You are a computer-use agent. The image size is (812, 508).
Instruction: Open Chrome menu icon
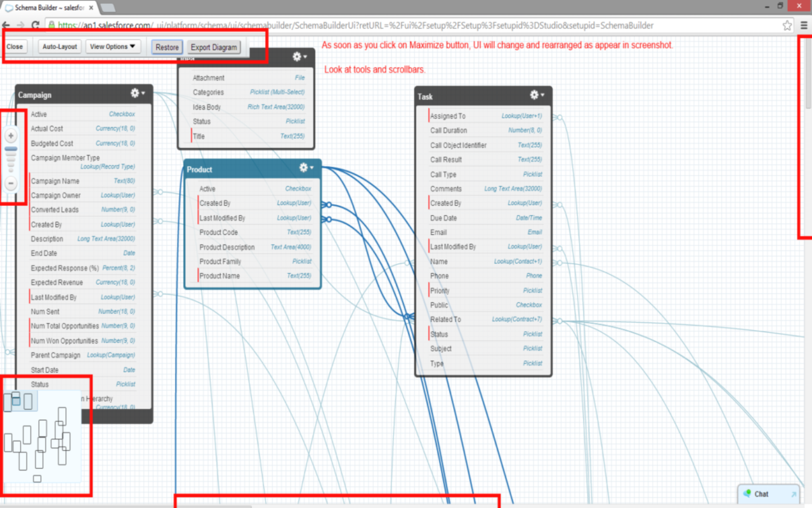[x=804, y=25]
